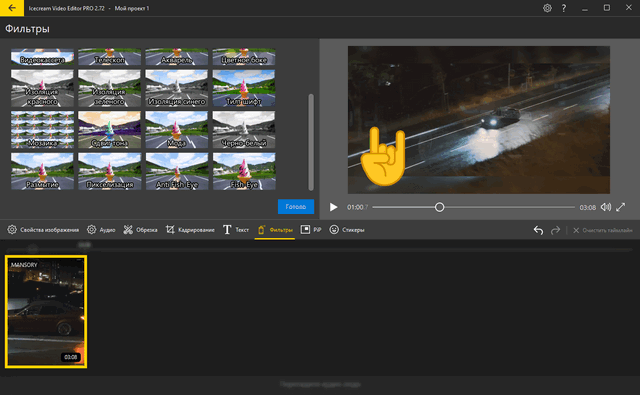
Task: Select the MANSORY clip in timeline
Action: point(46,312)
